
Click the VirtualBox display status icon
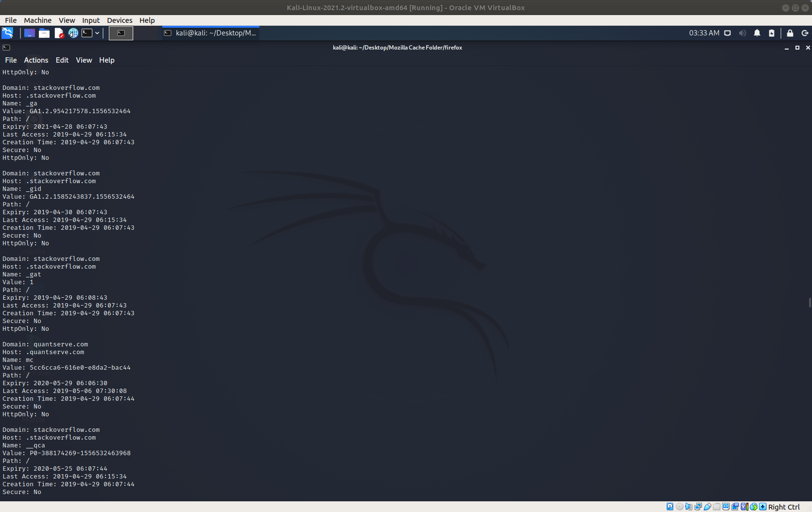point(726,507)
